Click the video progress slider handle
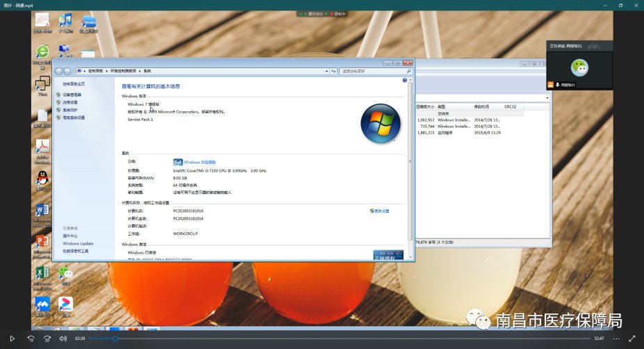Image resolution: width=644 pixels, height=349 pixels. point(115,339)
